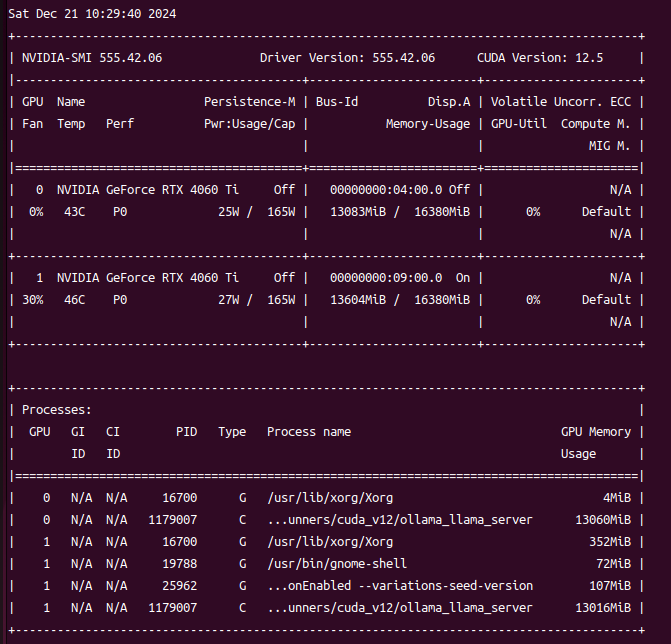Click bus ID 00000000:04:00.0 for GPU 0

coord(372,190)
